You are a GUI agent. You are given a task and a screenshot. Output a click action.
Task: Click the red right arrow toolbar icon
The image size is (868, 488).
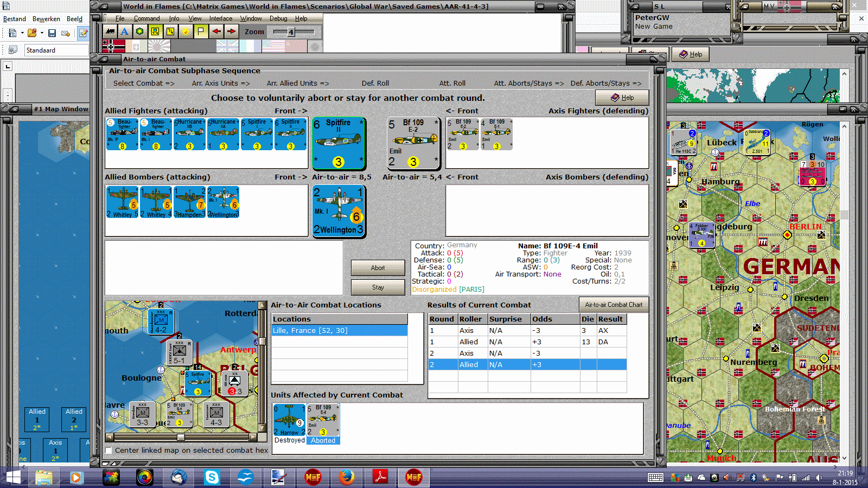coord(232,31)
